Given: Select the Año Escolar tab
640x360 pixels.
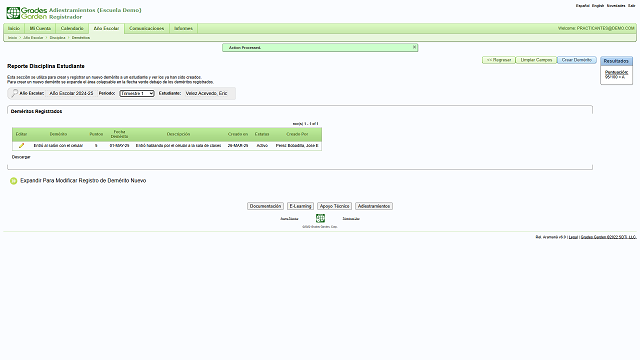Looking at the screenshot, I should 106,29.
